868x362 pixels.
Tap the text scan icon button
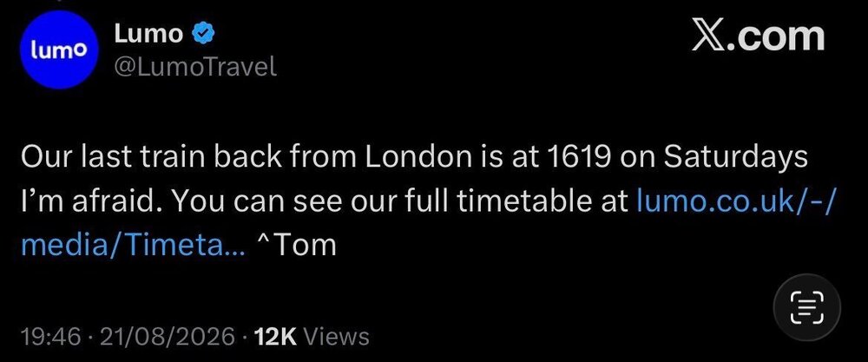pos(806,308)
